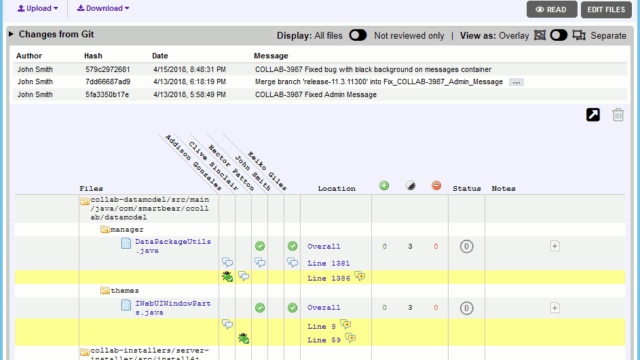The height and width of the screenshot is (360, 640).
Task: Click the add-comment icon beside Line 1386
Action: tap(360, 276)
